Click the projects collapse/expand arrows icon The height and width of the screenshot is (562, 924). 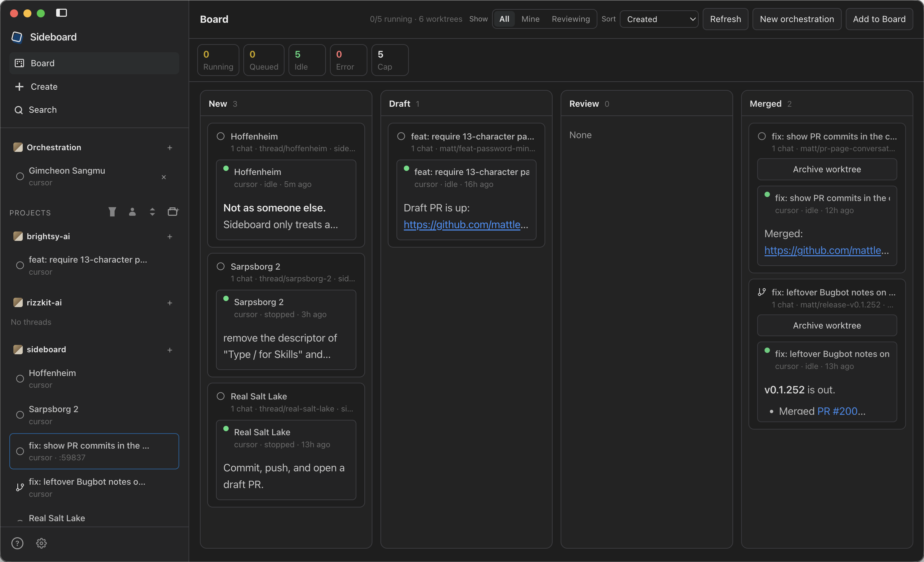(x=152, y=212)
